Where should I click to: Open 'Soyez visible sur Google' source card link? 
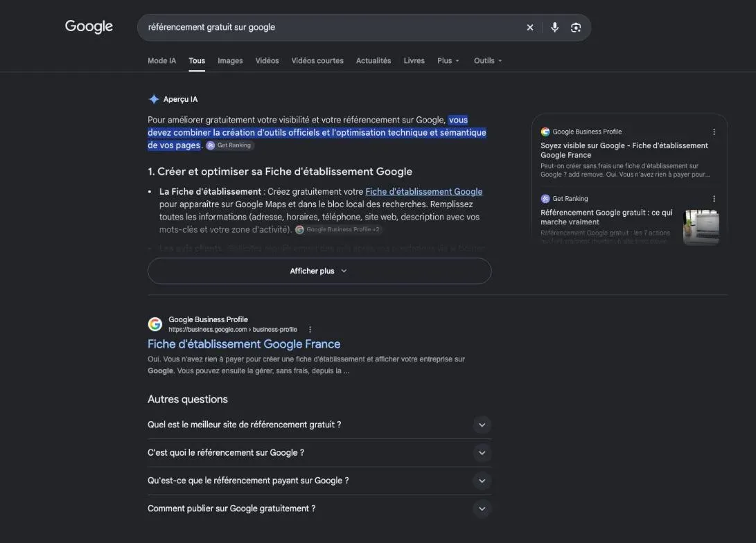[x=624, y=150]
